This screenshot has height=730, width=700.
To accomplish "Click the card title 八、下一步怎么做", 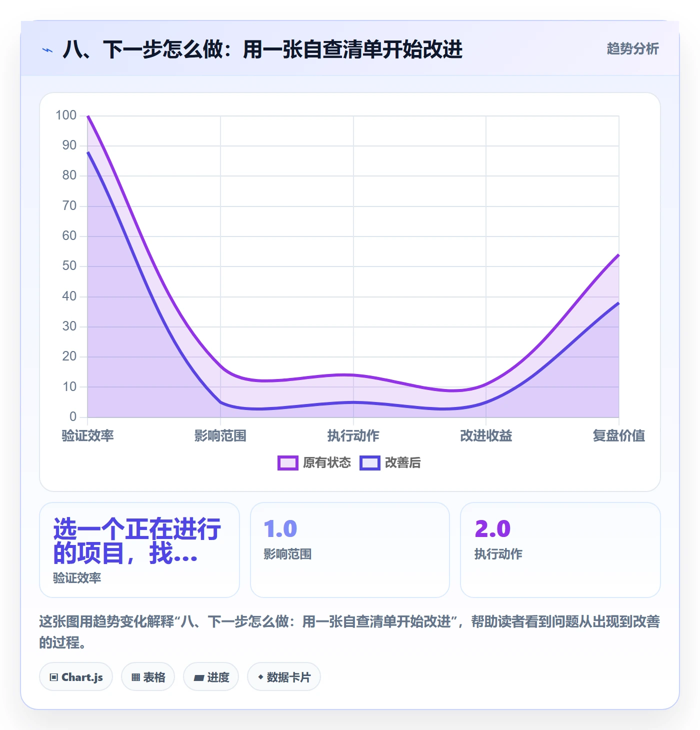I will (x=262, y=49).
